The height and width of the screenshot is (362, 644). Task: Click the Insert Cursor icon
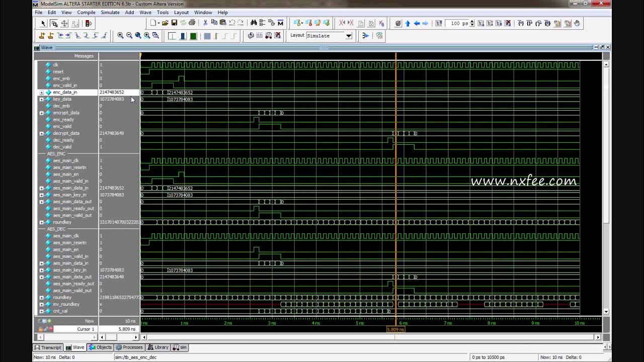tap(42, 36)
